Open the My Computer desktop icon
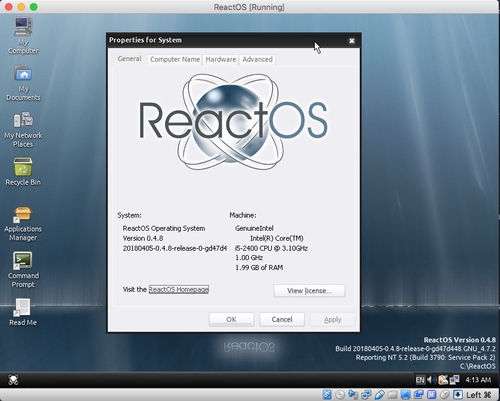500x401 pixels. point(23,35)
